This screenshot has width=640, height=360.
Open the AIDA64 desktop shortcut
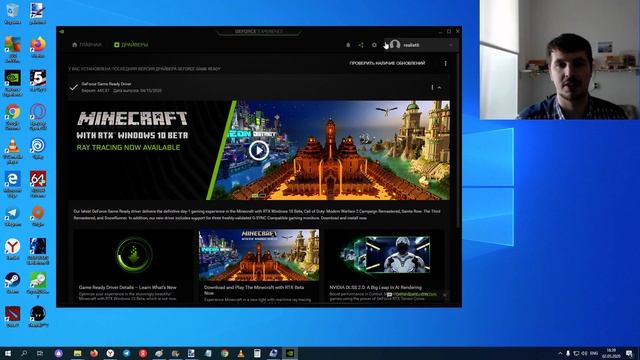(x=38, y=184)
